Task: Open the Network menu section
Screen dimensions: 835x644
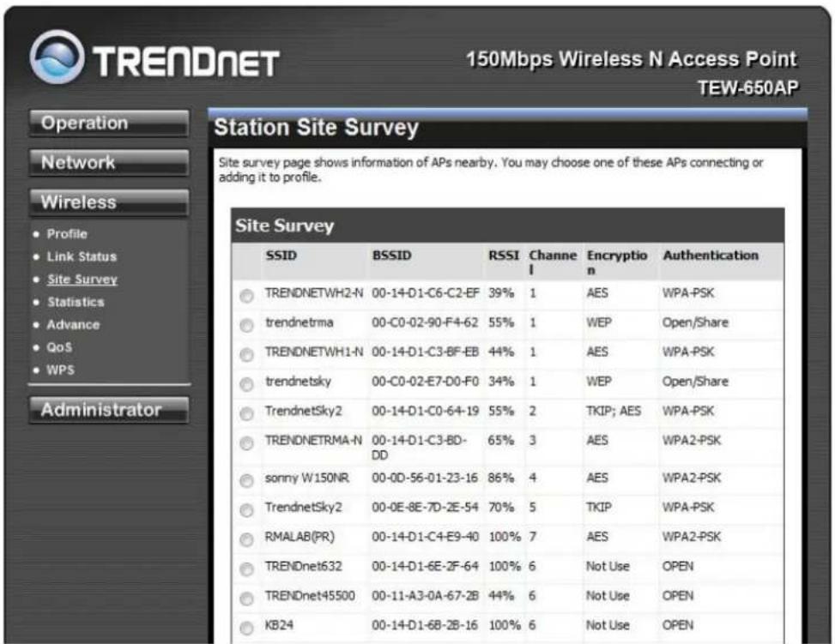Action: click(x=109, y=162)
